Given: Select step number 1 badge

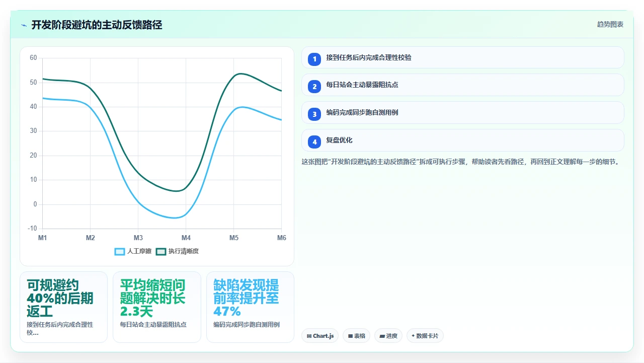Looking at the screenshot, I should 314,59.
